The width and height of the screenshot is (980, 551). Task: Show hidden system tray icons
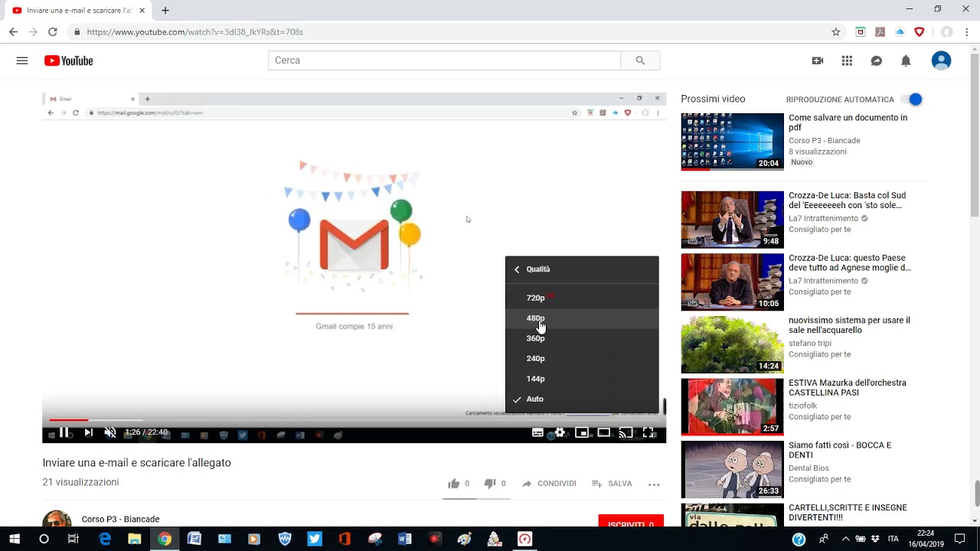click(x=845, y=539)
